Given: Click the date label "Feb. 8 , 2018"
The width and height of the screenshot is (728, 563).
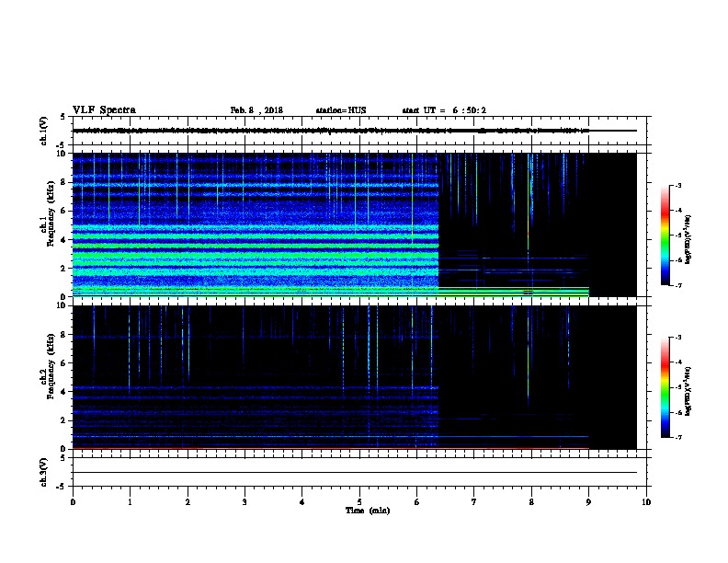Looking at the screenshot, I should click(256, 110).
